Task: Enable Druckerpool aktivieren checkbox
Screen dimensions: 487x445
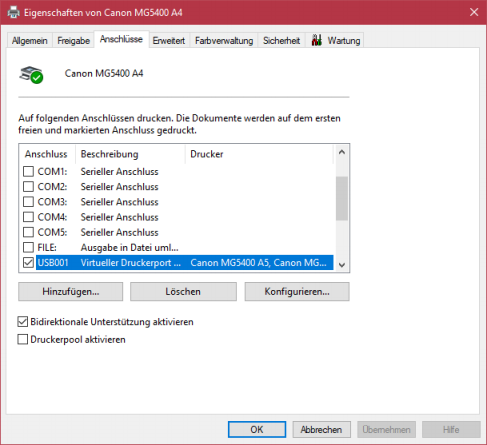Action: coord(23,339)
